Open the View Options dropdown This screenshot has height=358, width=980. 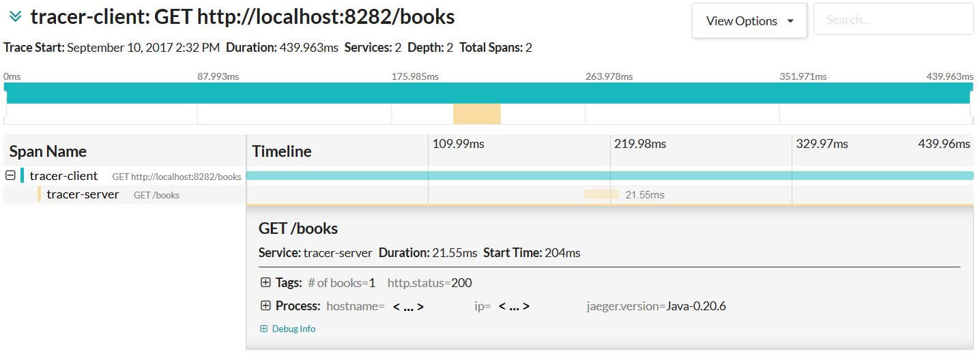749,21
